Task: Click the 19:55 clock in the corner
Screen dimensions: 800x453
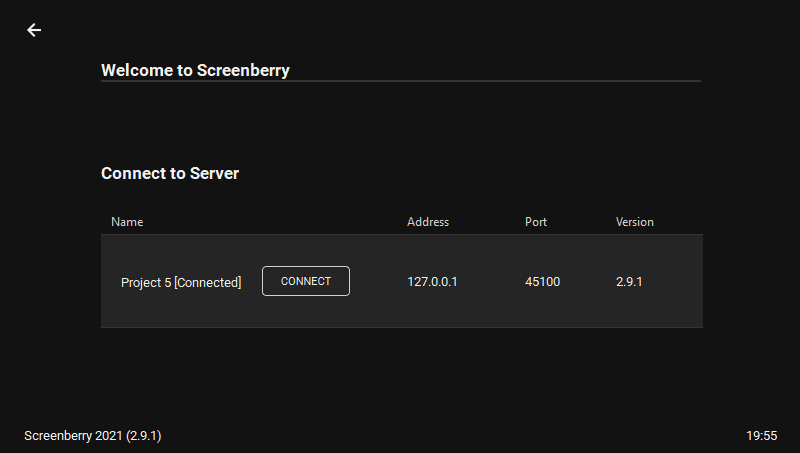Action: (x=762, y=436)
